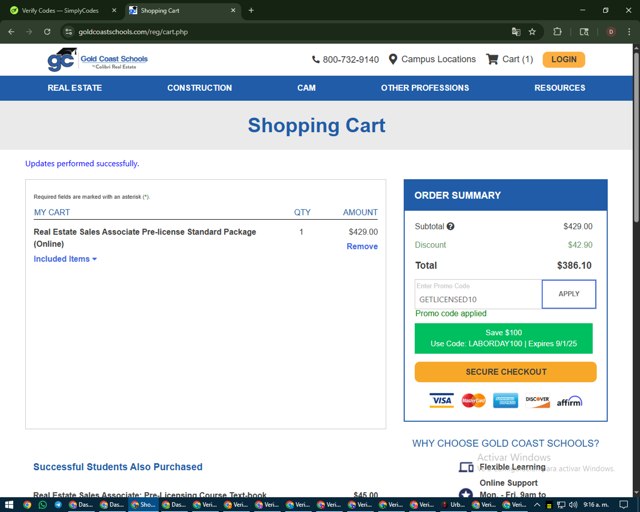Image resolution: width=640 pixels, height=512 pixels.
Task: Click the address bar URL
Action: pyautogui.click(x=133, y=32)
